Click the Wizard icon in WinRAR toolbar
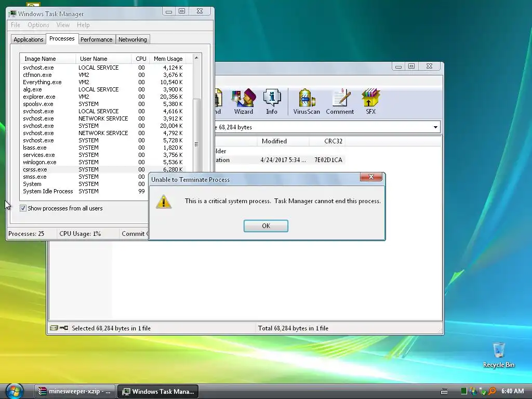 coord(243,102)
